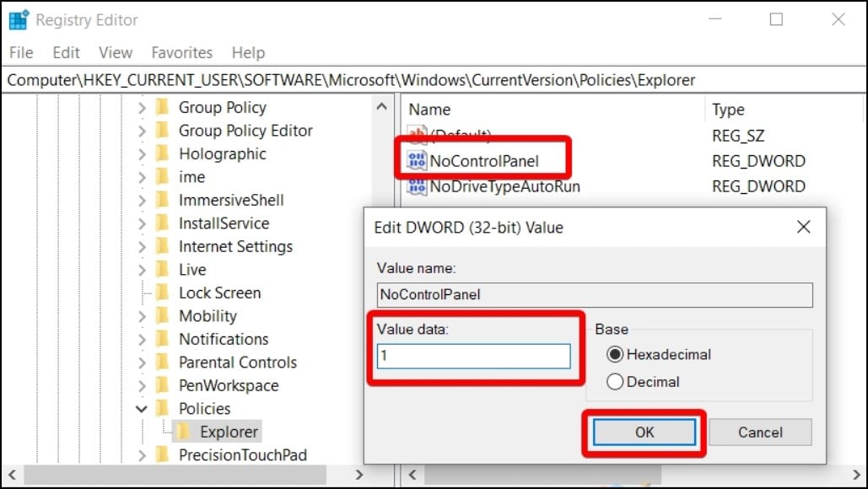Click the (Default) string value icon
The height and width of the screenshot is (489, 868).
pos(418,135)
